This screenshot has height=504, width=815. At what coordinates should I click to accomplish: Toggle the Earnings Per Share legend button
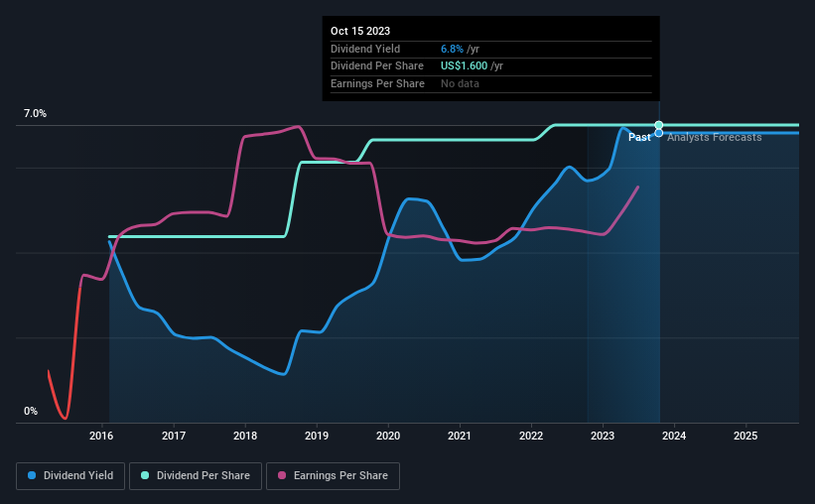333,475
